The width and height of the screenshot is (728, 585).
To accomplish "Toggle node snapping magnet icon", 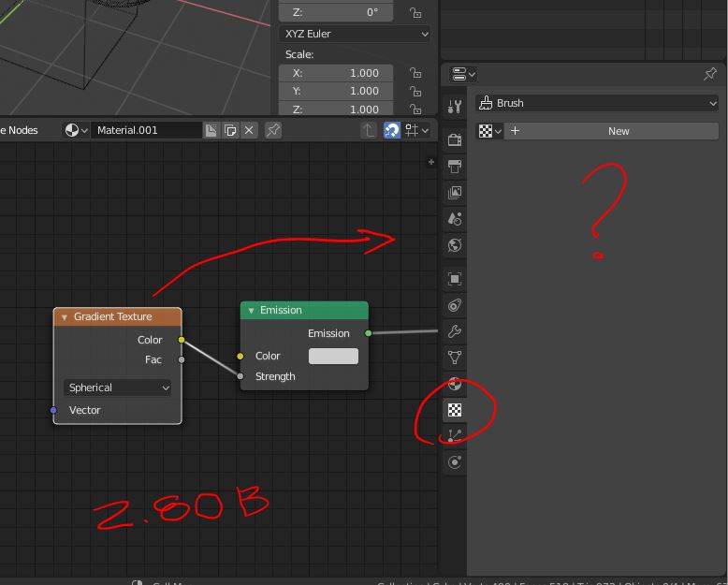I will [391, 130].
